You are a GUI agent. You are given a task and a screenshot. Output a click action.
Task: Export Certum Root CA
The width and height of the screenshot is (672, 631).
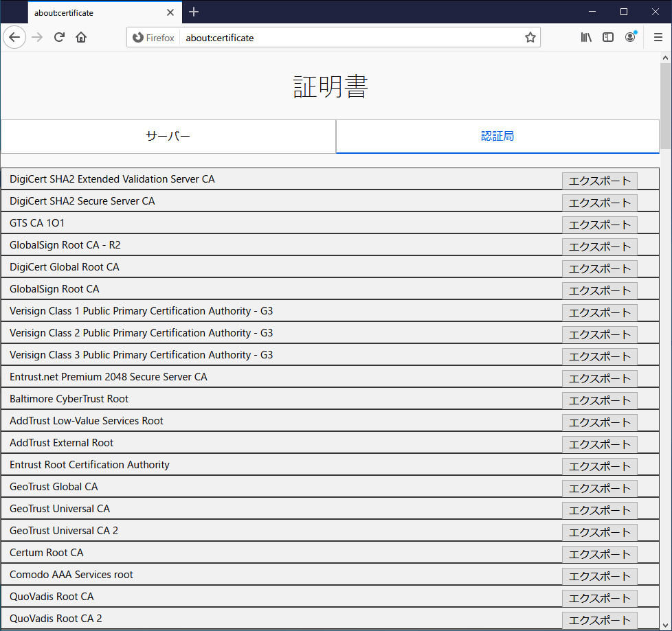(x=600, y=555)
